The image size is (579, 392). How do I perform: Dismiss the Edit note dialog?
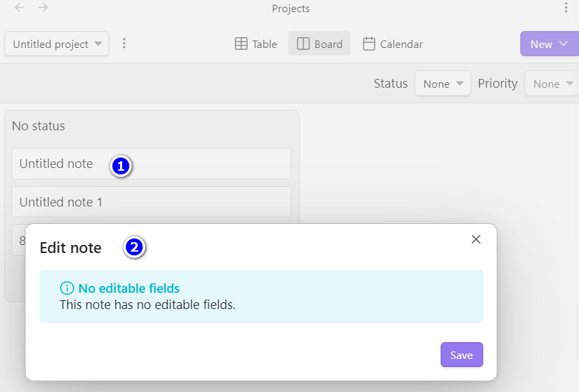[476, 239]
